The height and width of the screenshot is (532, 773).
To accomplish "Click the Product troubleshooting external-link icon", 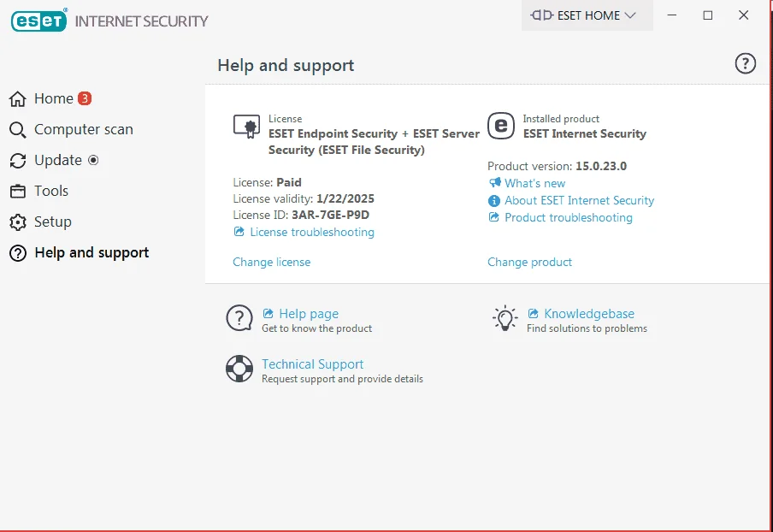I will click(493, 217).
